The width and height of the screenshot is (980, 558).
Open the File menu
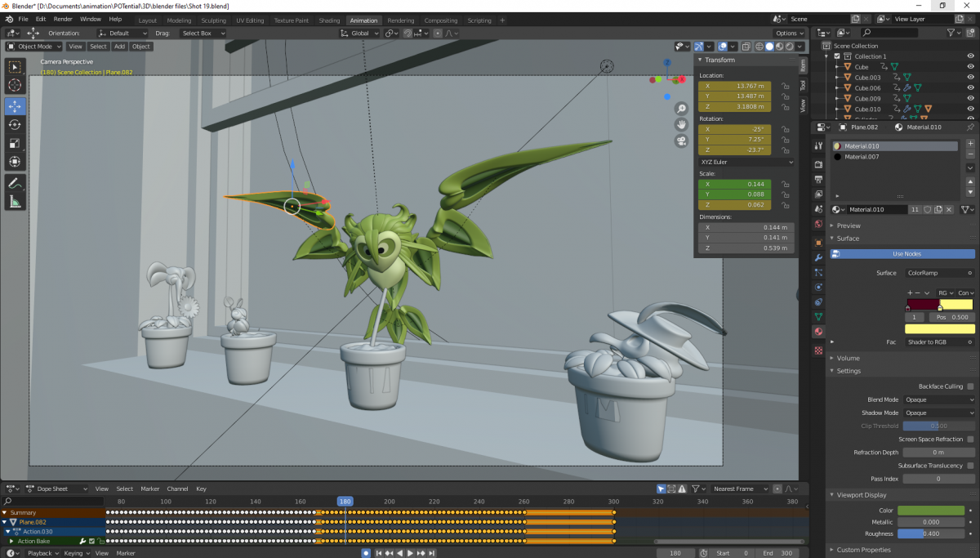[x=22, y=19]
